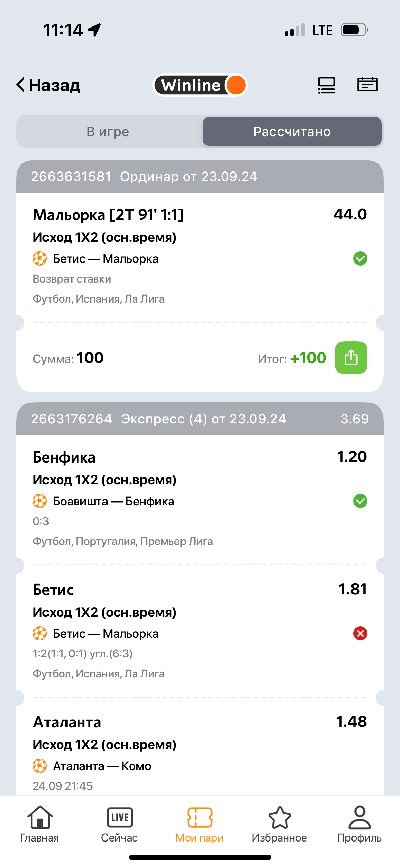Open the Профиль profile tab
The width and height of the screenshot is (400, 868).
[359, 823]
